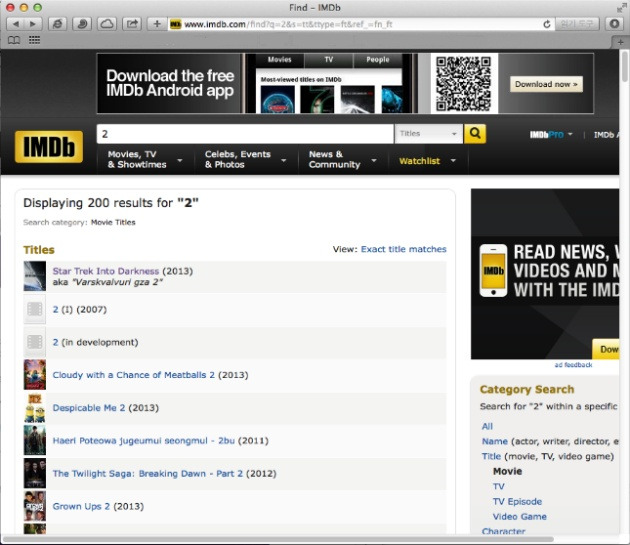Click the magnifier search button on IMDb
The image size is (630, 545).
[475, 133]
